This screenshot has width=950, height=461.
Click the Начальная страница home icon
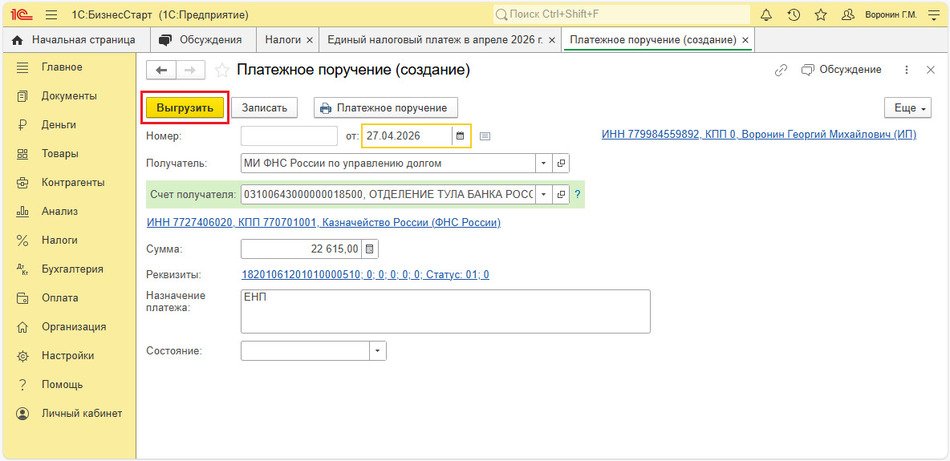coord(18,40)
